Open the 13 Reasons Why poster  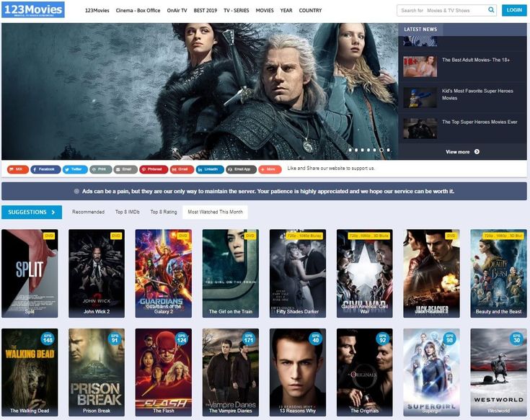(x=298, y=372)
